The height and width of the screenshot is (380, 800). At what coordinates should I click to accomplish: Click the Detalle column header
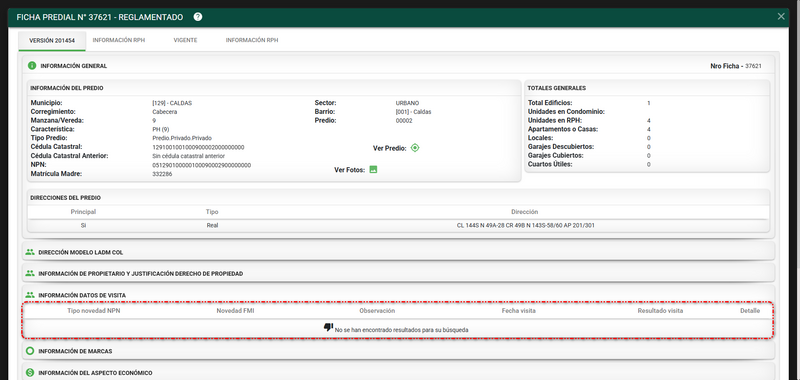pos(750,311)
